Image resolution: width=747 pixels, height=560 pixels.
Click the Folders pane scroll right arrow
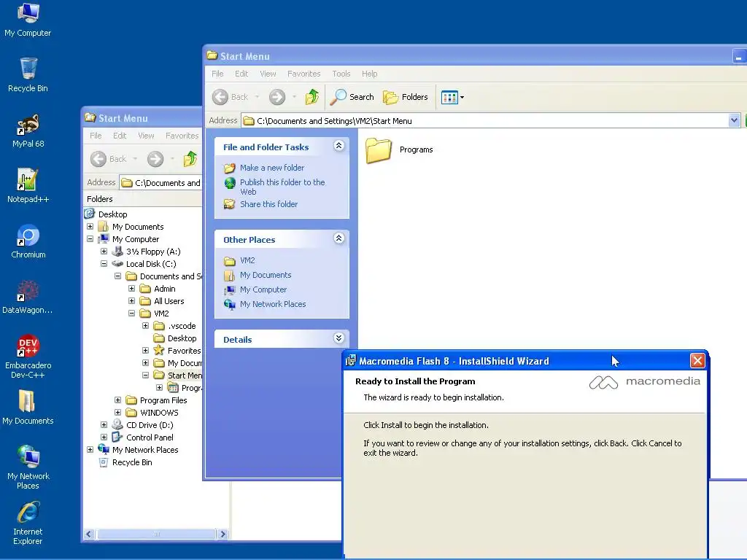(x=222, y=534)
